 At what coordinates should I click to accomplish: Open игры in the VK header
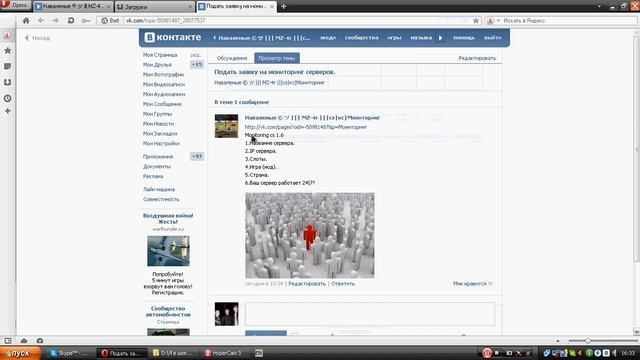tap(394, 38)
